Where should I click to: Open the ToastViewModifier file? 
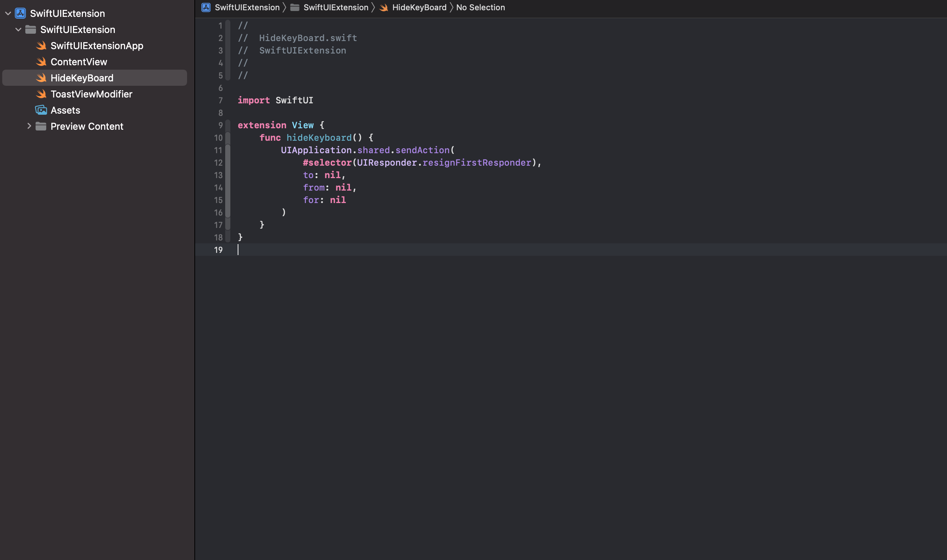91,94
